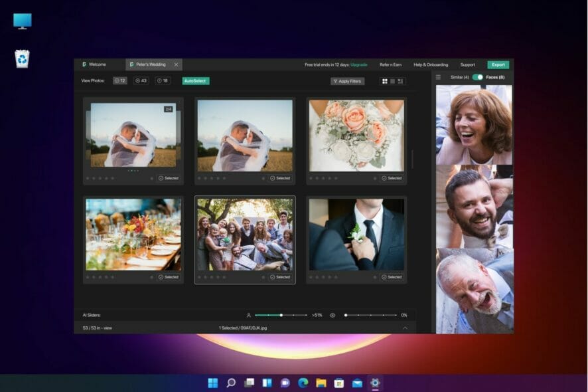Expand the bottom status bar chevron

pos(405,328)
